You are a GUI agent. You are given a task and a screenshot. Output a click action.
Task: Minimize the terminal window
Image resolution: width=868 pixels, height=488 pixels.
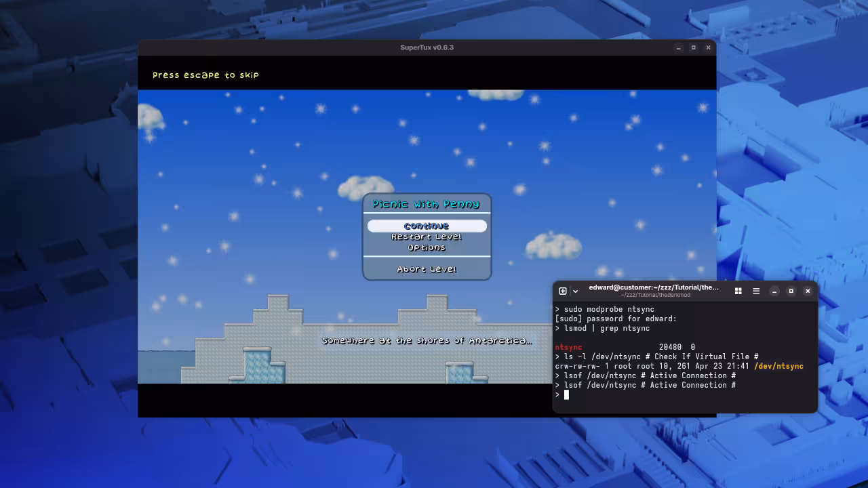tap(774, 291)
